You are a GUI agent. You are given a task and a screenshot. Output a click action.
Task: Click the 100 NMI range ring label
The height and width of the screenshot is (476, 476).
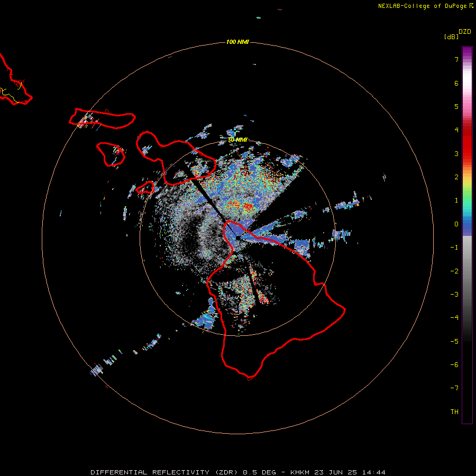tap(237, 42)
